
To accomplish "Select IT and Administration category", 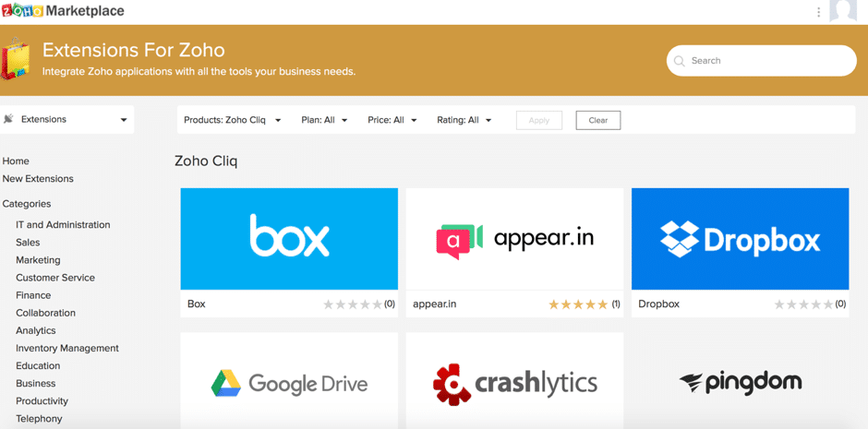I will [63, 224].
